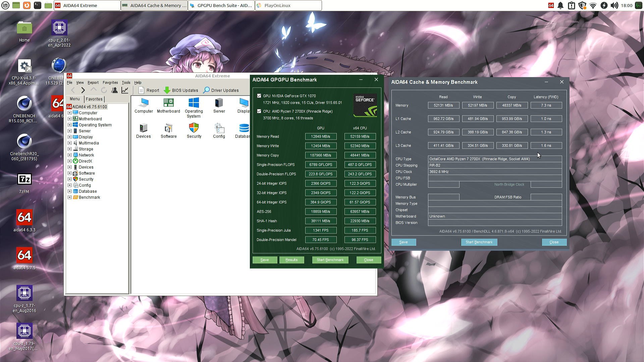644x362 pixels.
Task: Expand the Storage tree node
Action: [69, 149]
